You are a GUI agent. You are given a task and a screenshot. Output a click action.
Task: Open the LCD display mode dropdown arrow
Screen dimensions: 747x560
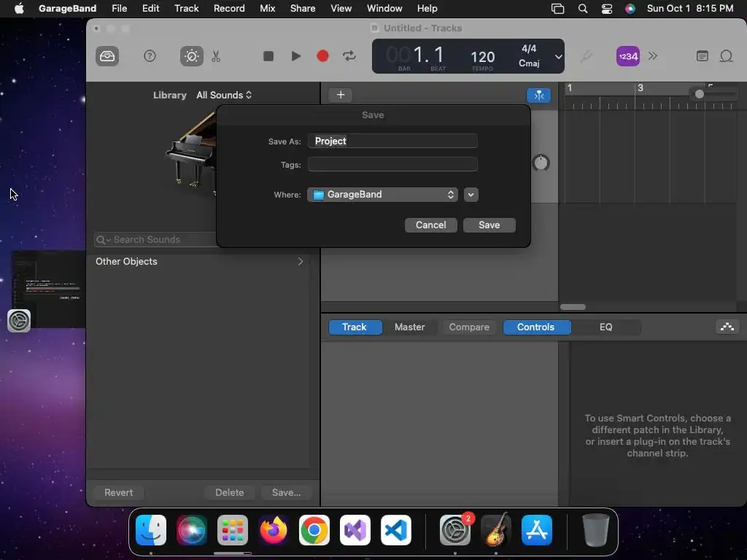pos(558,57)
